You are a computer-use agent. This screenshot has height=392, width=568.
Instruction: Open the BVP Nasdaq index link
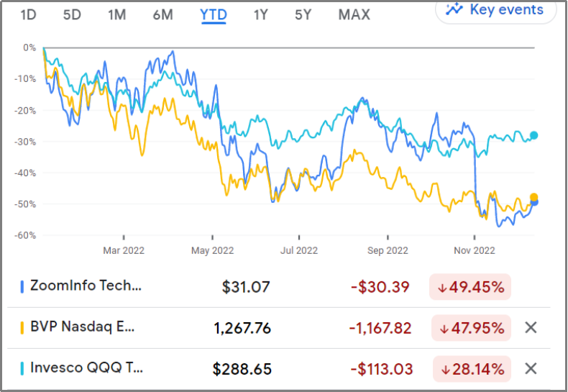pyautogui.click(x=82, y=328)
